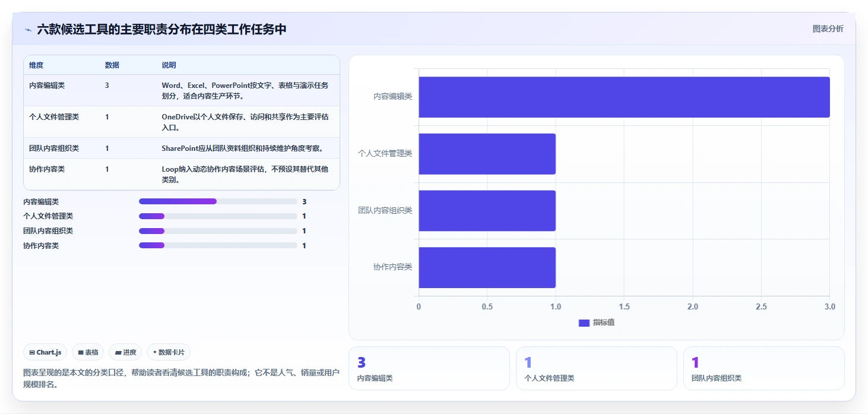The width and height of the screenshot is (868, 414).
Task: Open the 个人文件管理类 data card
Action: point(596,368)
